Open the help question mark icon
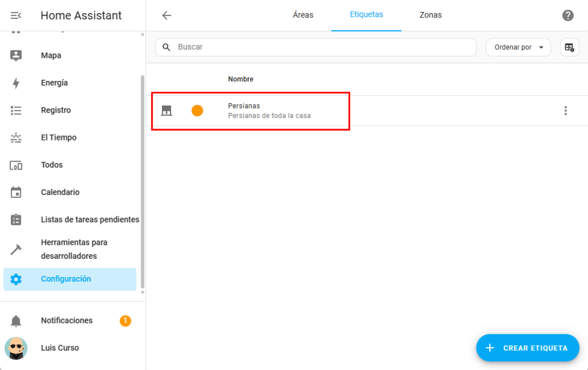Viewport: 588px width, 370px height. pyautogui.click(x=567, y=15)
